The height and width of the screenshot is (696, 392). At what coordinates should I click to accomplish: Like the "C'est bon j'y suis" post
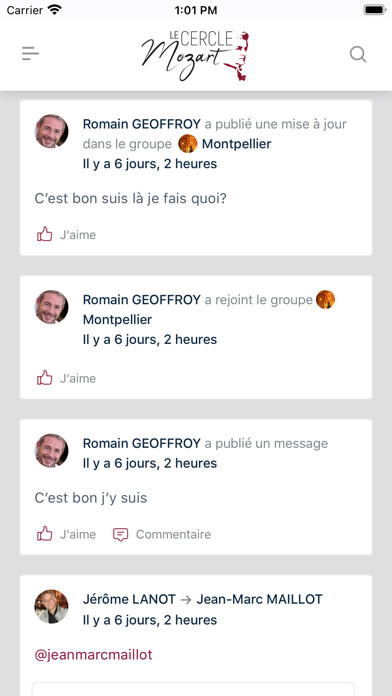point(44,534)
